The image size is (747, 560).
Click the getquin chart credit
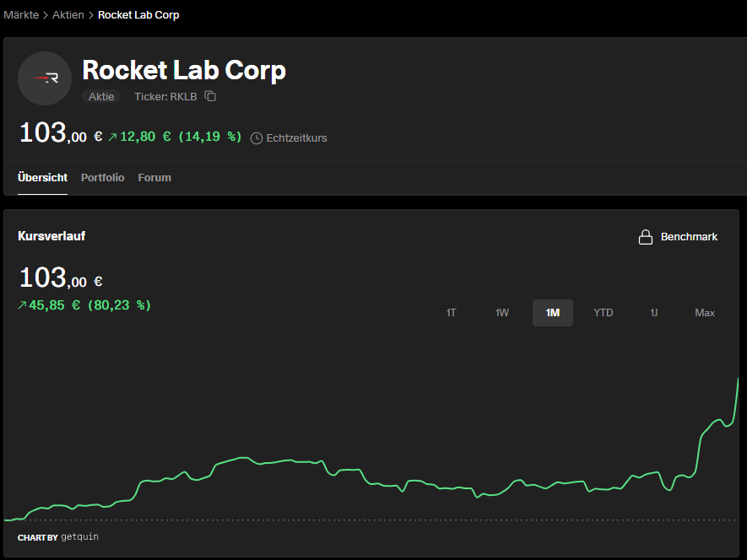pyautogui.click(x=58, y=537)
